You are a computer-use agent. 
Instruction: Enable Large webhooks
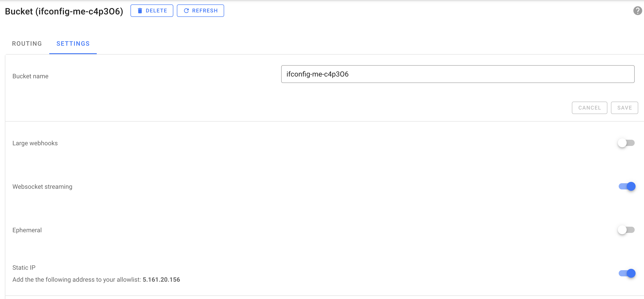(x=626, y=143)
